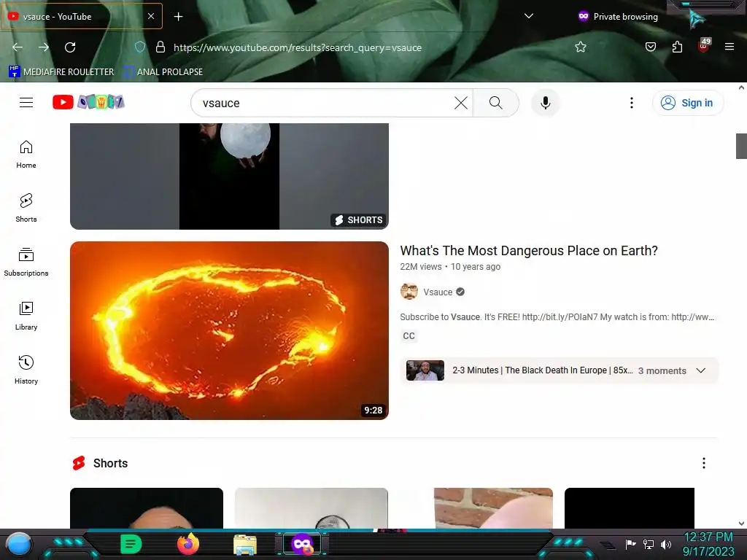Screen dimensions: 747x560
Task: Open 'What's The Most Dangerous Place on Earth?' title
Action: click(529, 251)
